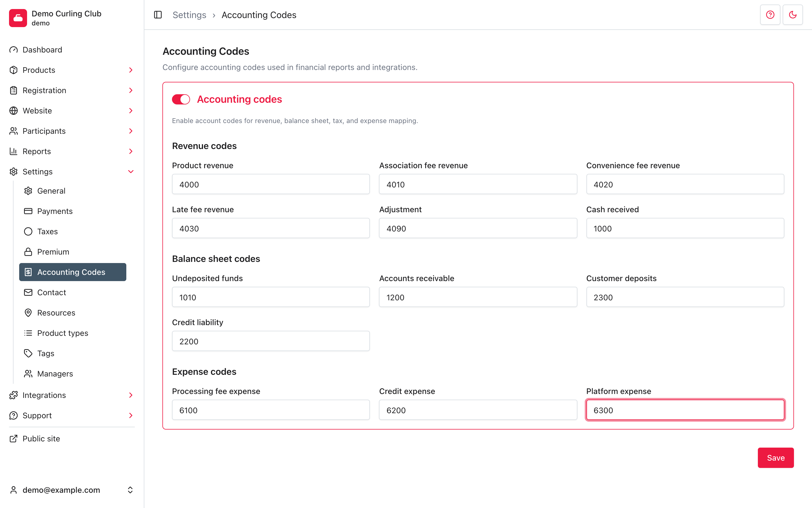This screenshot has height=508, width=812.
Task: Open the demo@example.com account switcher
Action: [72, 490]
